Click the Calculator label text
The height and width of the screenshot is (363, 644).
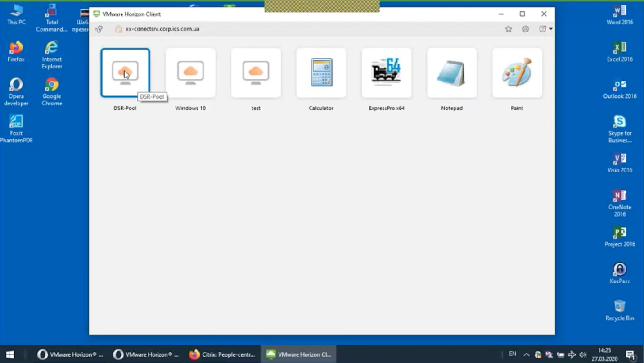point(321,108)
